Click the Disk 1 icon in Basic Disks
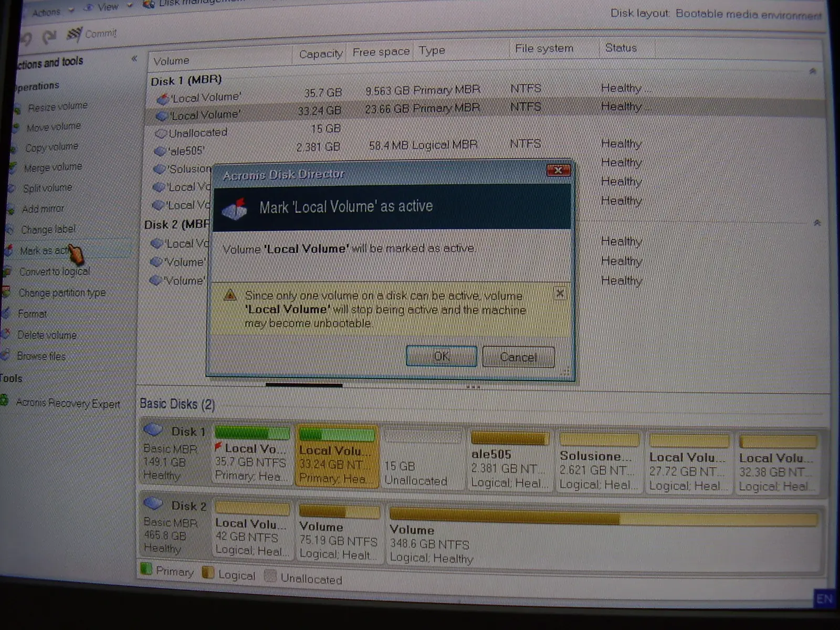840x630 pixels. [153, 429]
